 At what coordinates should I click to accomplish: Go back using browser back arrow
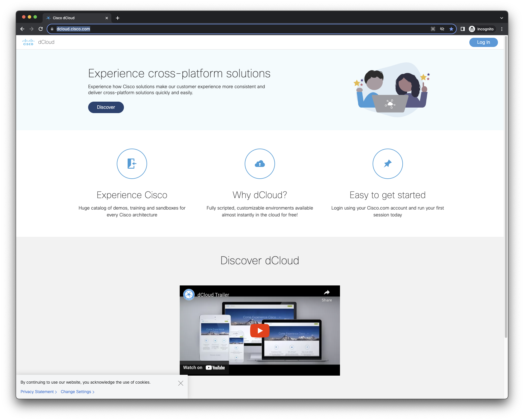[22, 29]
